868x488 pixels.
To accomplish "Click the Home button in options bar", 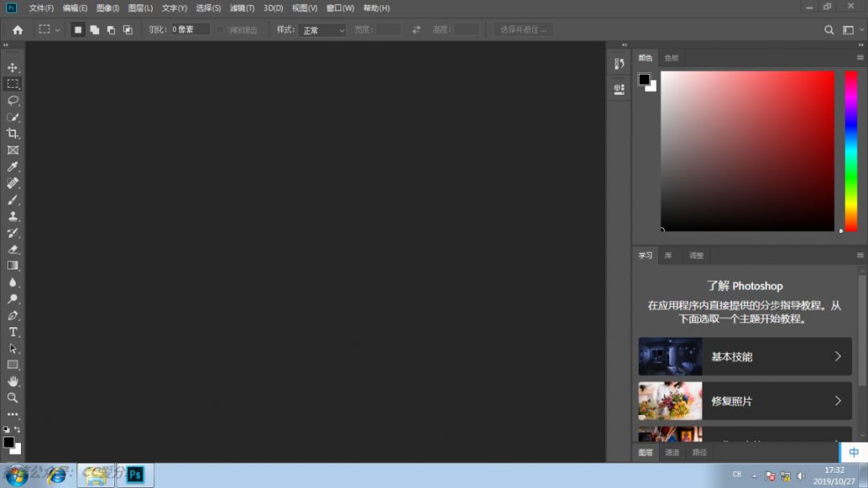I will (x=18, y=30).
